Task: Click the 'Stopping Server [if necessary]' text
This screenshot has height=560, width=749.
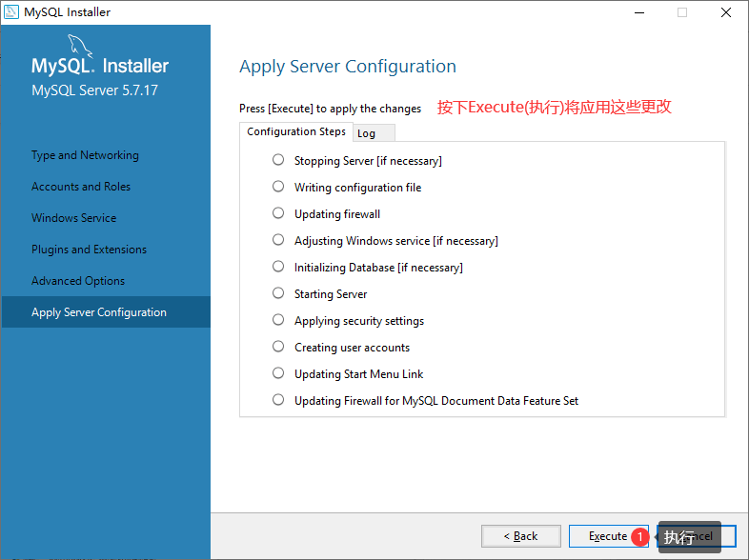Action: [x=368, y=161]
